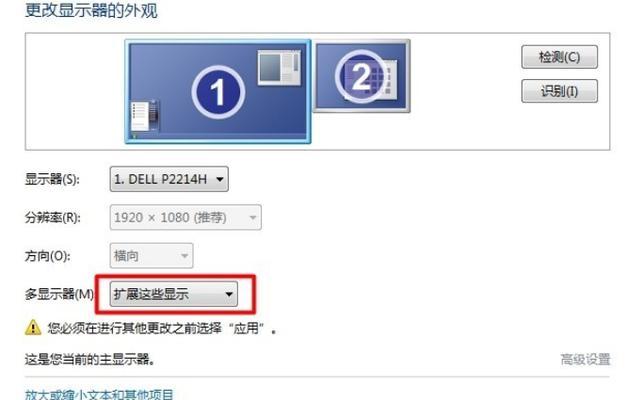Select the monitor 1 display thumbnail
The image size is (626, 400).
pos(218,91)
